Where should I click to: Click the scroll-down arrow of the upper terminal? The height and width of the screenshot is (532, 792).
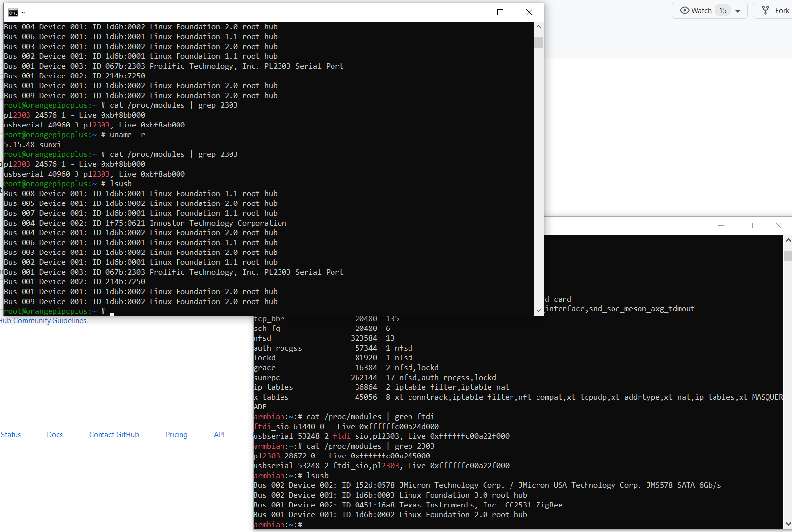pos(538,310)
